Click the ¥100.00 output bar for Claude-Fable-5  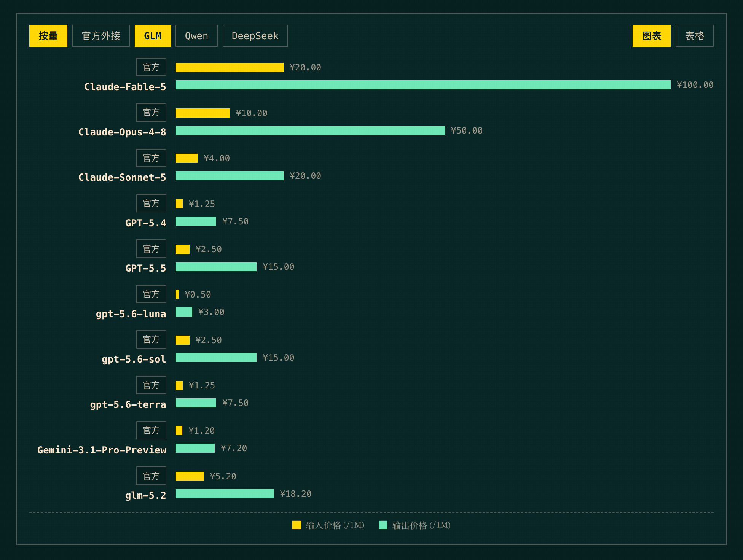tap(423, 85)
